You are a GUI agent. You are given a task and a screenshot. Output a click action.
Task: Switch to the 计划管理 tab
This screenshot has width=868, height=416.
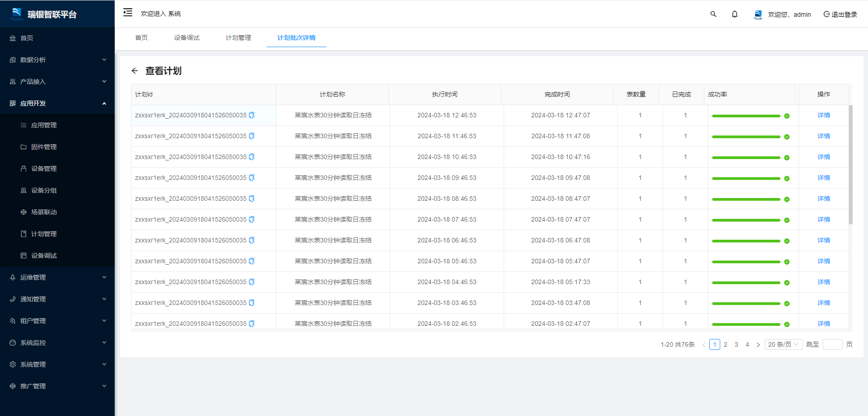[x=238, y=38]
